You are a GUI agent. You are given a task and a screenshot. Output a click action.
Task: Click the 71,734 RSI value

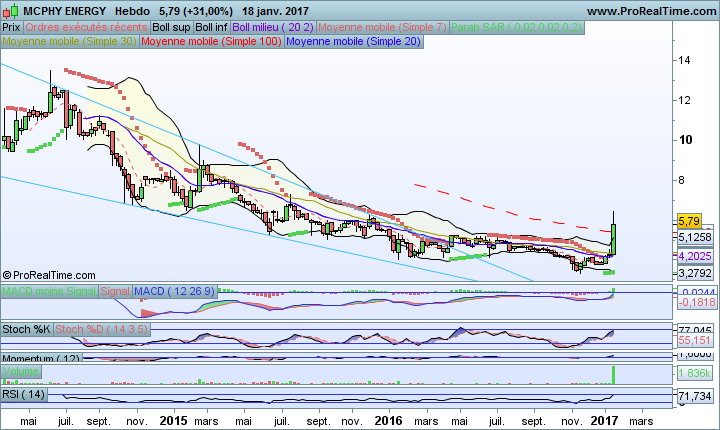coord(695,396)
